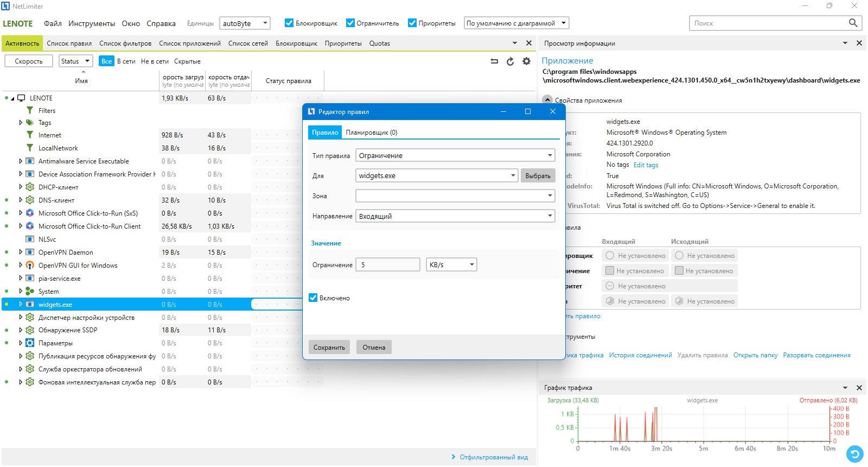
Task: Expand the widgets.exe tree row
Action: (x=21, y=304)
